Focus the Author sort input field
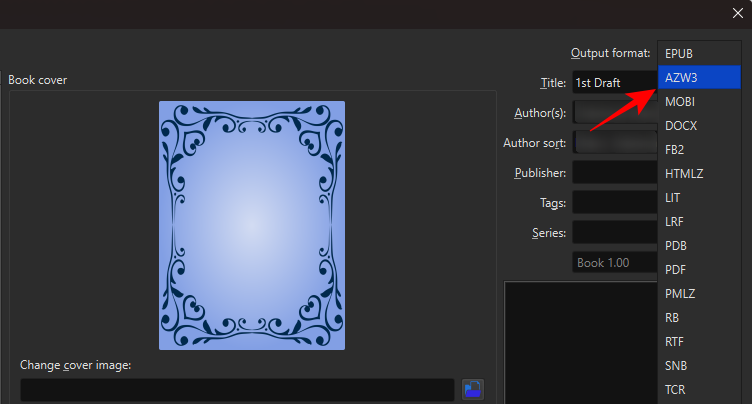The image size is (752, 404). 615,143
